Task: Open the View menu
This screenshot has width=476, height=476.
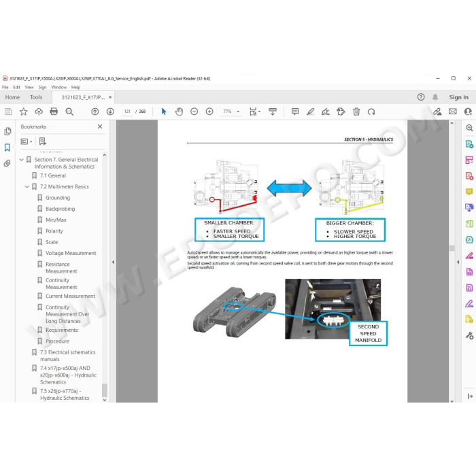Action: click(29, 88)
